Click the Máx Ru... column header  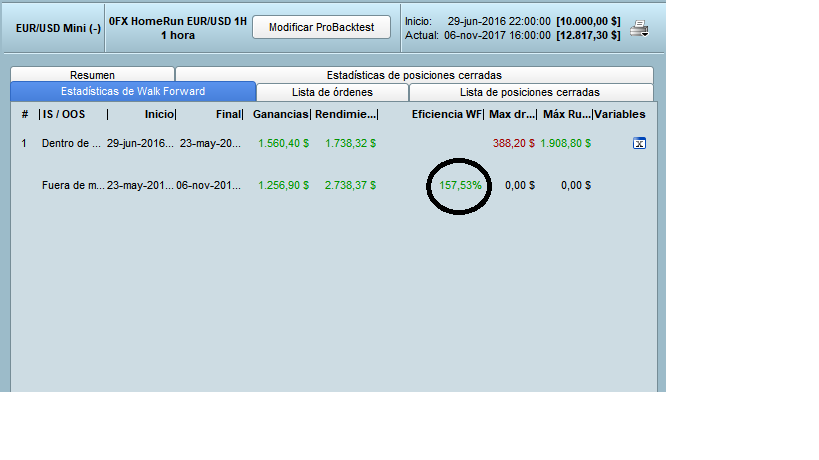567,114
